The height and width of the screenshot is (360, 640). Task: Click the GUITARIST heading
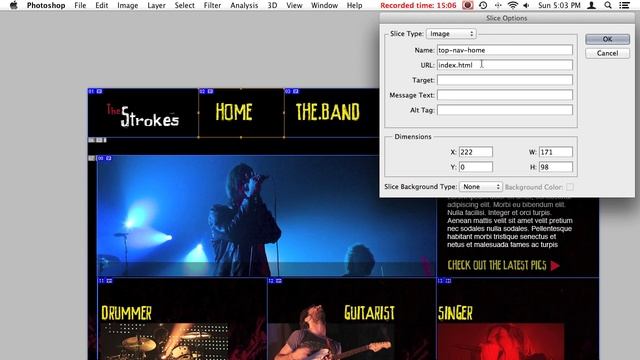[369, 313]
